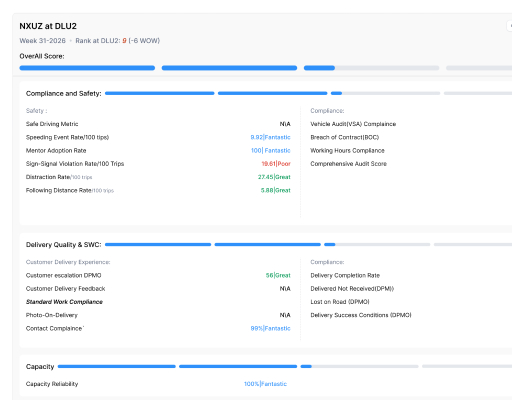
Task: Click the Capacity section heading
Action: pos(40,367)
